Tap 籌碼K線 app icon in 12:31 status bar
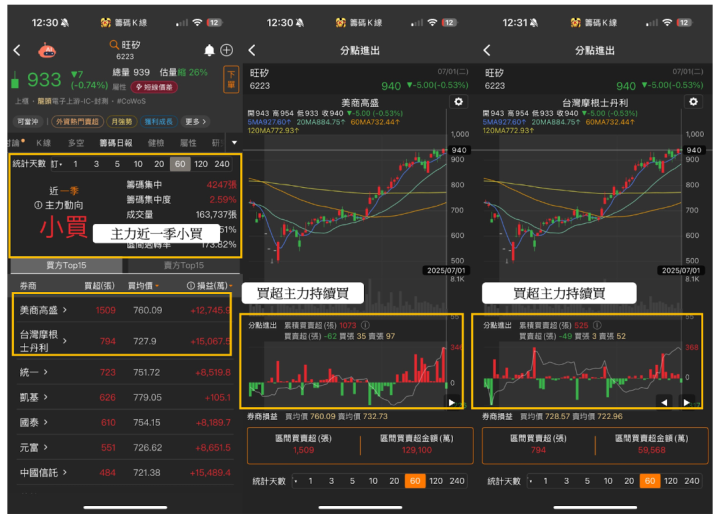Image resolution: width=720 pixels, height=524 pixels. (x=575, y=23)
